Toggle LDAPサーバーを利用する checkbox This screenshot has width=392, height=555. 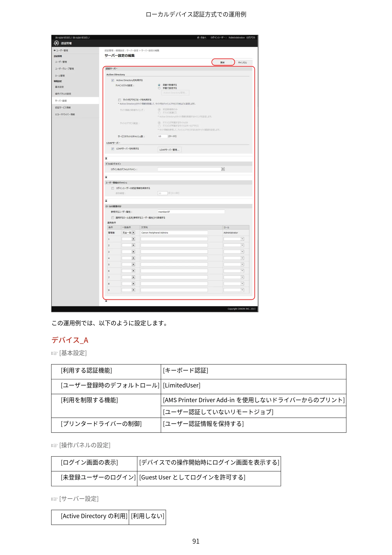pyautogui.click(x=113, y=149)
